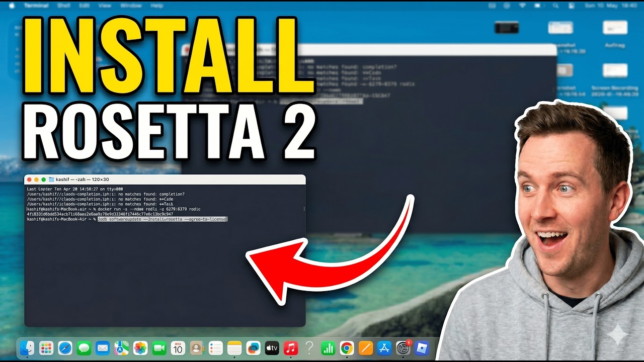The height and width of the screenshot is (362, 644).
Task: Click the highlighted softwareupdate install rosetta command
Action: (163, 219)
